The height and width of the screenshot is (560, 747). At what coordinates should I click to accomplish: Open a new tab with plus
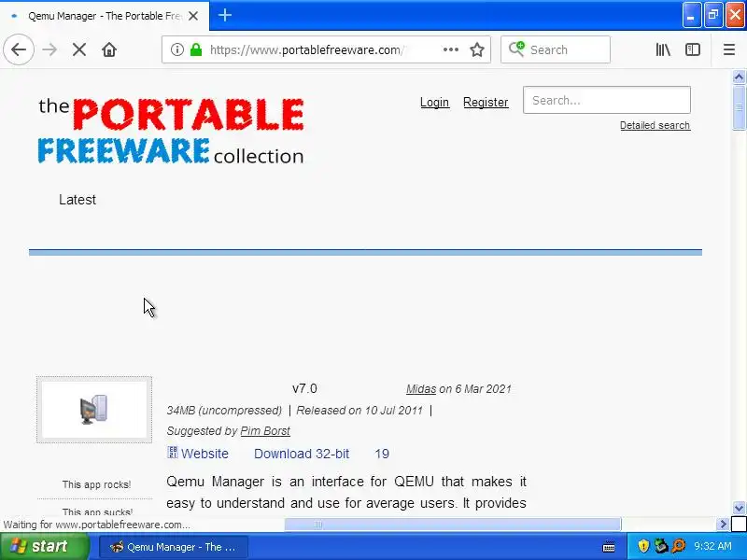[225, 15]
